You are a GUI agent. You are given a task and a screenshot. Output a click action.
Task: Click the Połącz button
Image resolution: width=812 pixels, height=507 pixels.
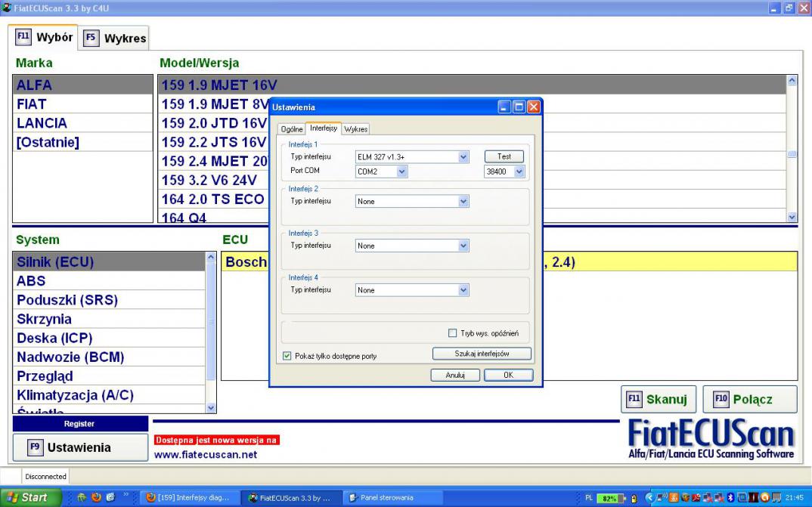[x=749, y=399]
